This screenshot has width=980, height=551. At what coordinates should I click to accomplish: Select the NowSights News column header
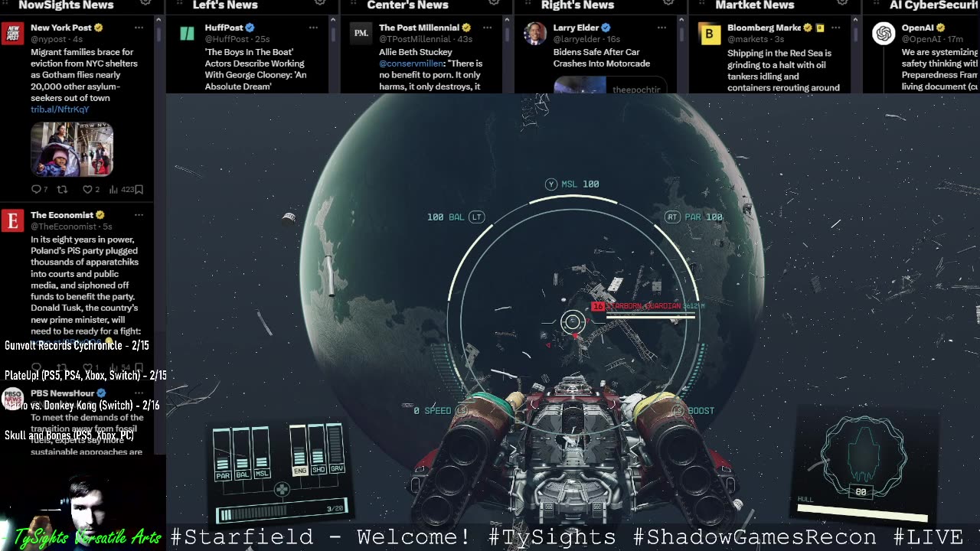[x=66, y=5]
